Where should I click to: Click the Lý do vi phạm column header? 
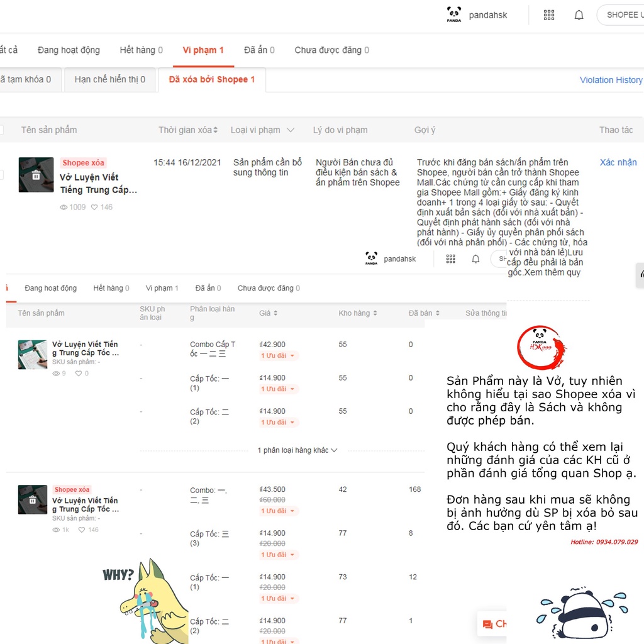[x=340, y=130]
